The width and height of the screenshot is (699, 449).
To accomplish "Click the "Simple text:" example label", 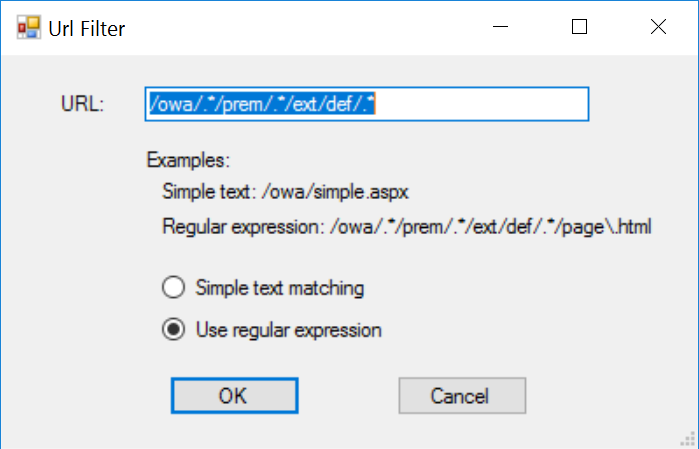I will click(x=209, y=192).
